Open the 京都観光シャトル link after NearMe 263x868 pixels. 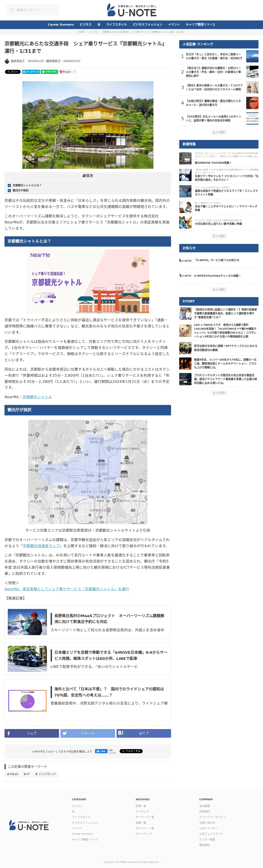pos(37,397)
